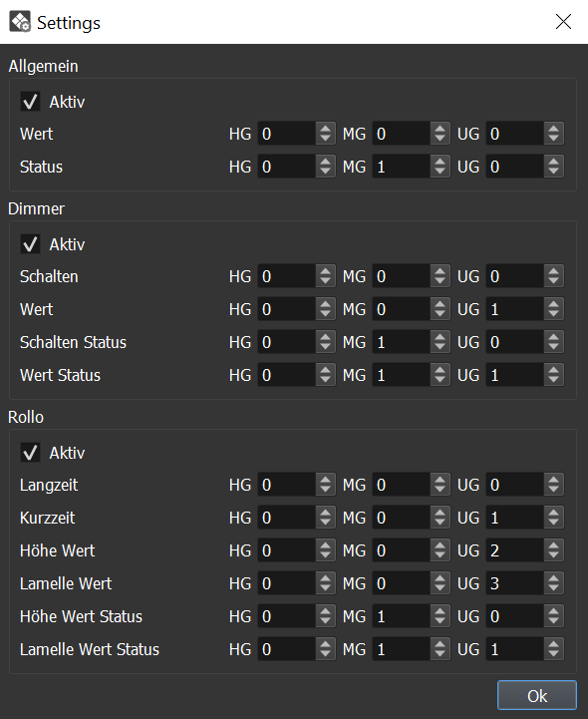Viewport: 588px width, 719px height.
Task: Click Rollo Langzeit UG value field
Action: pos(515,485)
